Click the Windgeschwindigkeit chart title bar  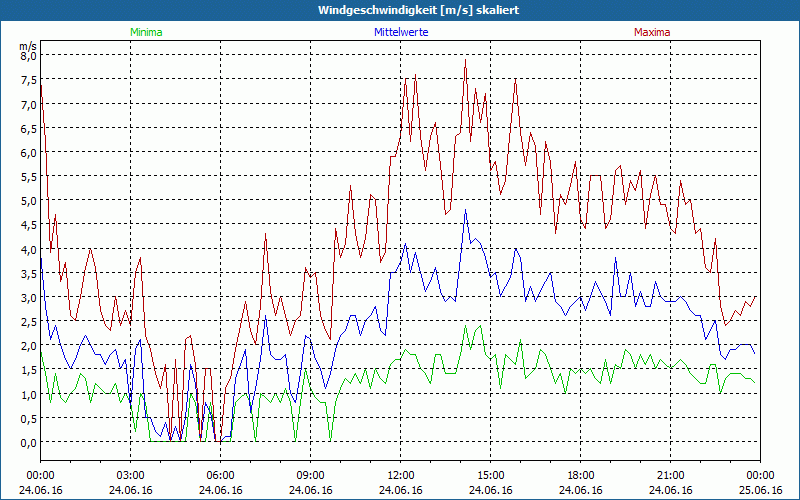[x=400, y=10]
